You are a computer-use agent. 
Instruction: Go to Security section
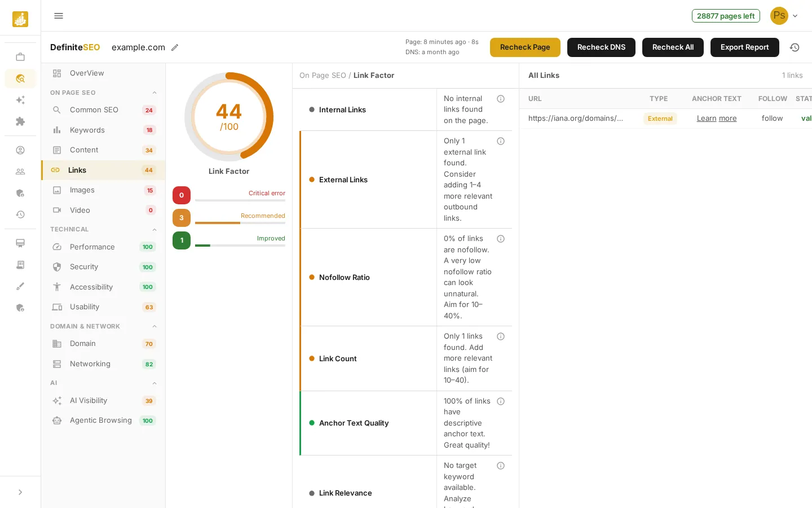[x=103, y=267]
